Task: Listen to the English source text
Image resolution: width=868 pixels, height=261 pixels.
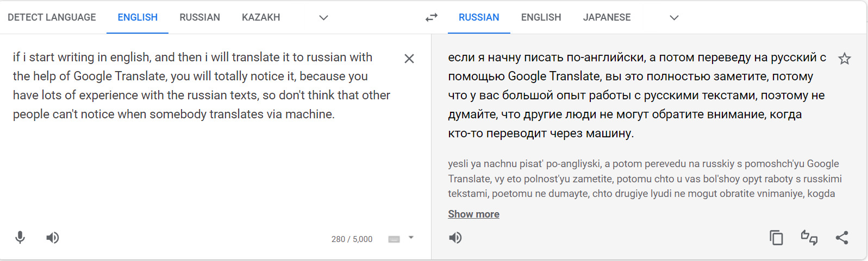Action: point(53,238)
